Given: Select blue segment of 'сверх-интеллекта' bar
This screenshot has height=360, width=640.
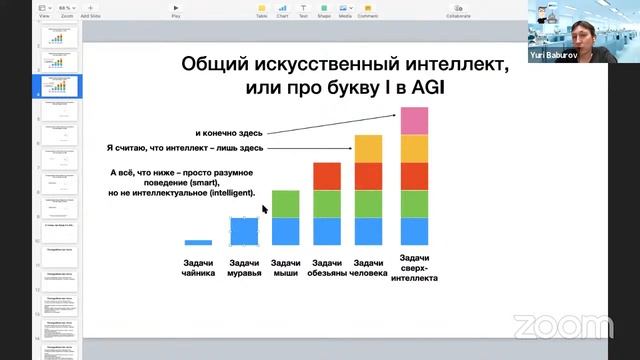Looking at the screenshot, I should [x=414, y=231].
